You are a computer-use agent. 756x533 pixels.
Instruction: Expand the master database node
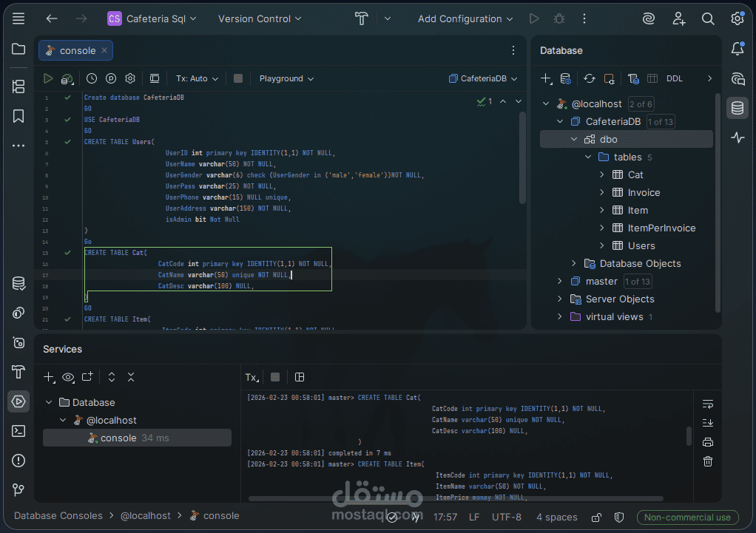[x=560, y=281]
